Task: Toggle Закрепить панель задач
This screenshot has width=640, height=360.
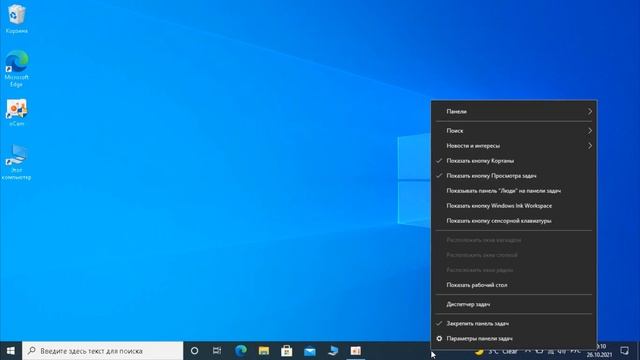Action: (514, 323)
